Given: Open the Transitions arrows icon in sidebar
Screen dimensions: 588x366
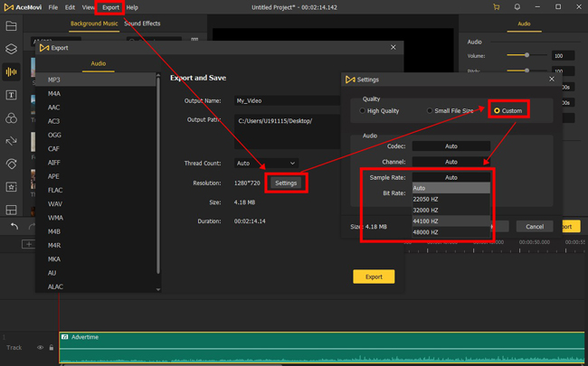Looking at the screenshot, I should click(x=11, y=141).
